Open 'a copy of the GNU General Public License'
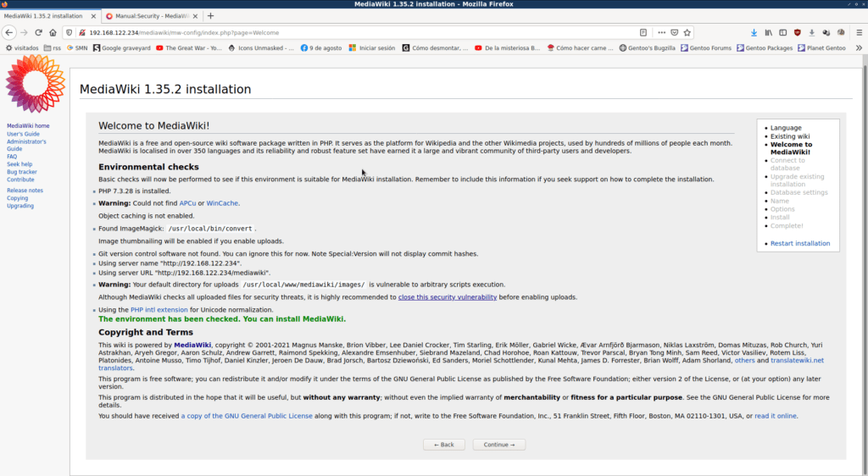Image resolution: width=868 pixels, height=476 pixels. coord(247,416)
